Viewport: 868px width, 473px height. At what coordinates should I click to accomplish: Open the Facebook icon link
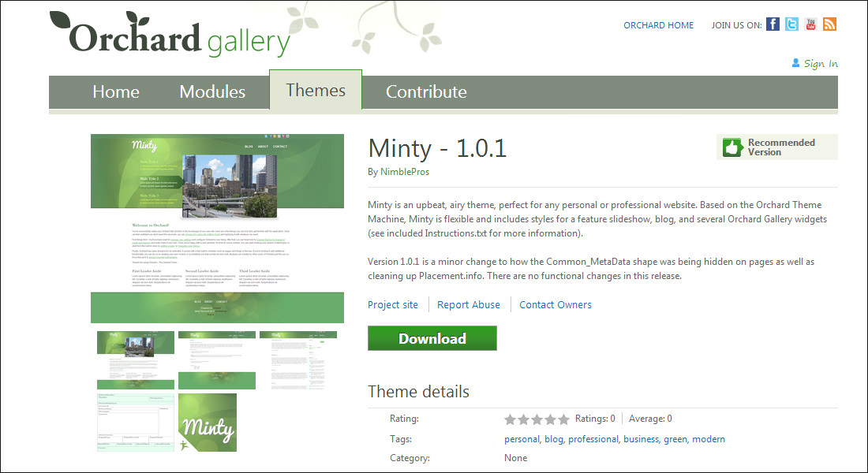[x=773, y=24]
